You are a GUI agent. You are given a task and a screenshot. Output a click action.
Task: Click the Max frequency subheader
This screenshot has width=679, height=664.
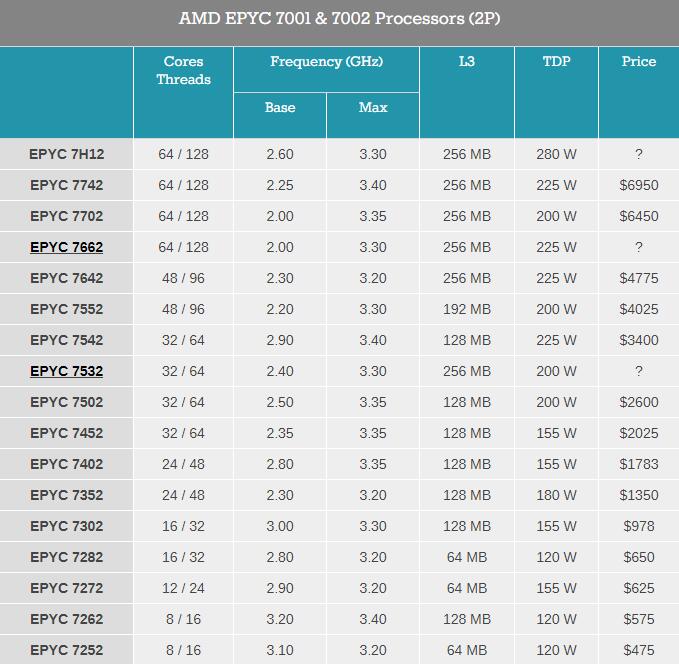pyautogui.click(x=373, y=108)
